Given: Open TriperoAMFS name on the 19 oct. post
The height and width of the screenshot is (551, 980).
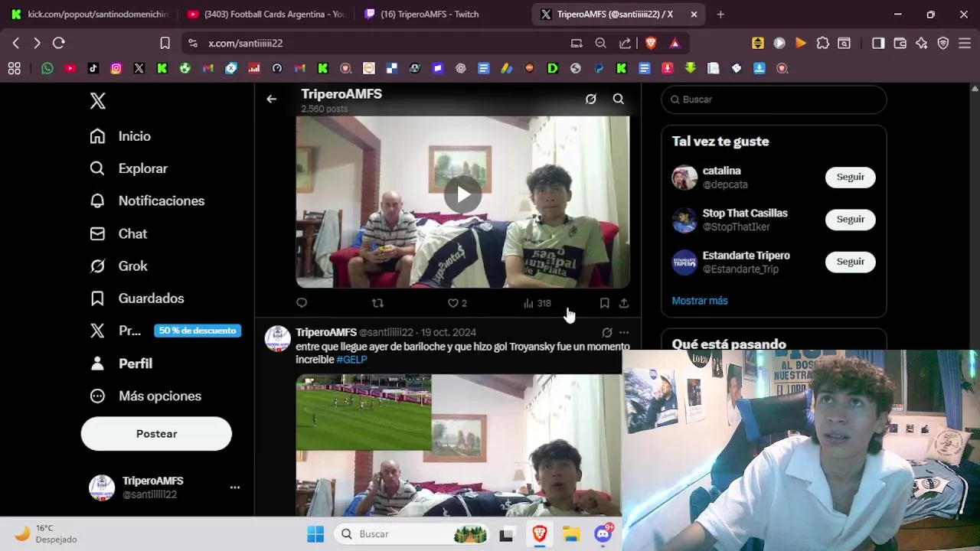Looking at the screenshot, I should click(326, 332).
